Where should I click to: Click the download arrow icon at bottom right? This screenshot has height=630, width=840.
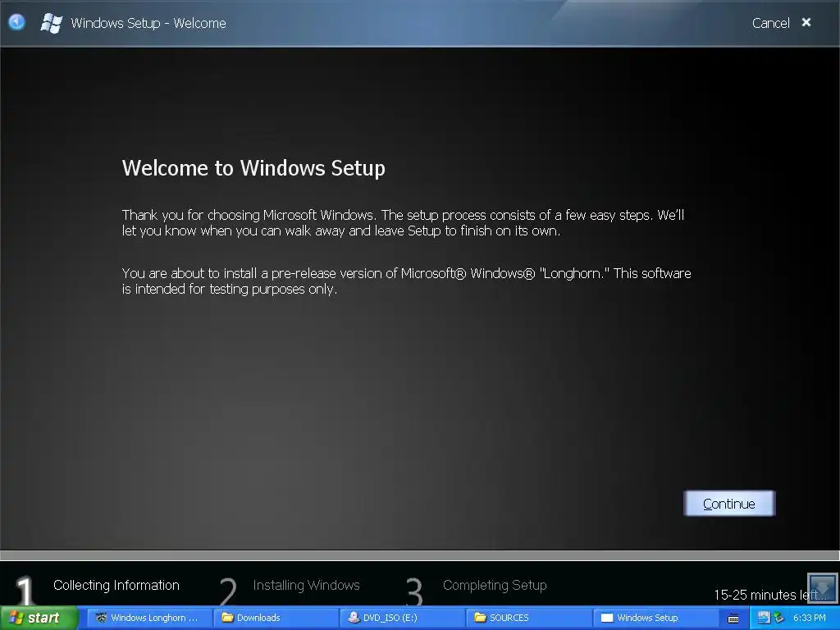pyautogui.click(x=822, y=587)
